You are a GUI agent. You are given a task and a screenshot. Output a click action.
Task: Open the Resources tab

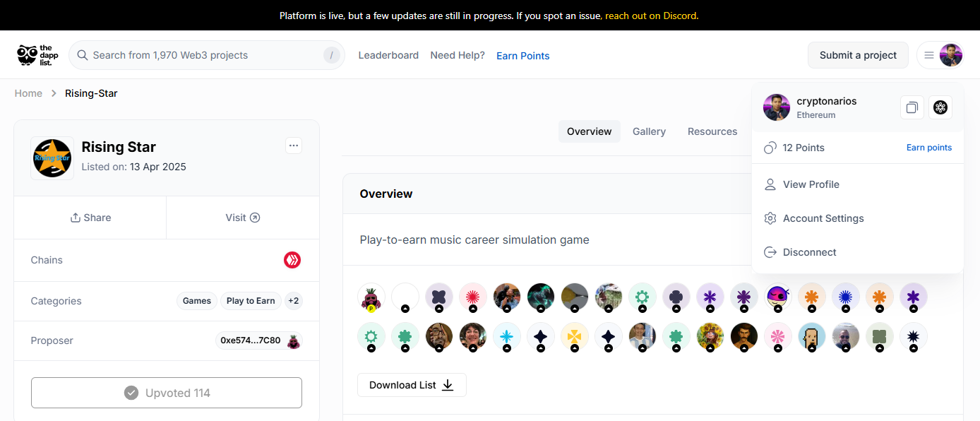click(712, 131)
